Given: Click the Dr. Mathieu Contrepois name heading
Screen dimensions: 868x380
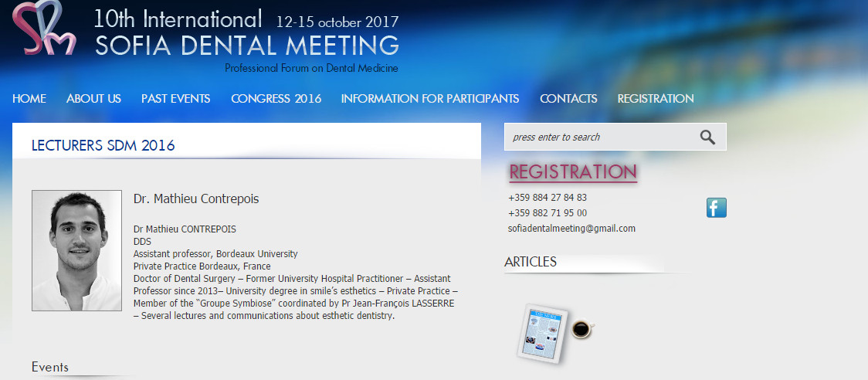Looking at the screenshot, I should pos(196,198).
